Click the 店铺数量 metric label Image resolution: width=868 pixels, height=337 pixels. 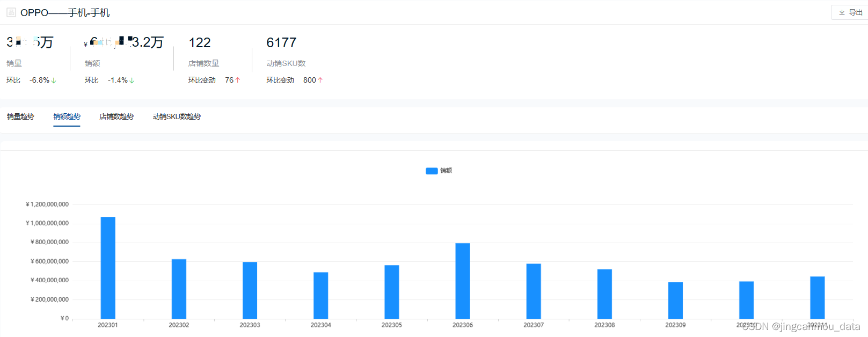point(203,63)
